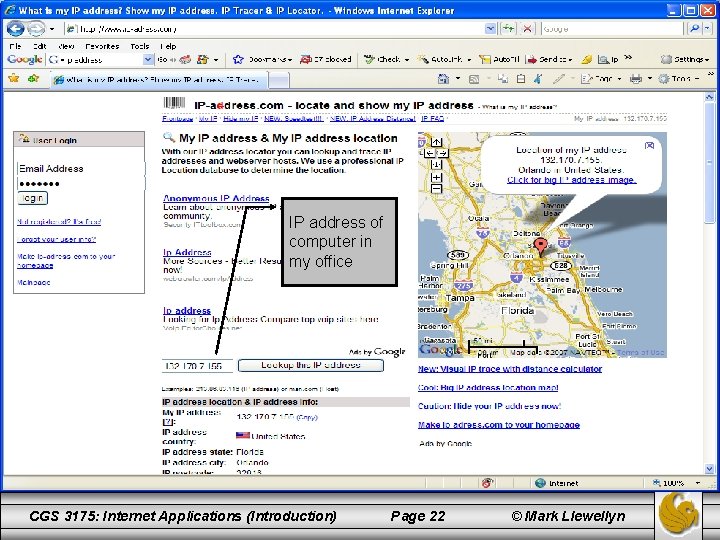The image size is (720, 540).
Task: Expand the Google Toolbar search history dropdown
Action: click(x=148, y=59)
